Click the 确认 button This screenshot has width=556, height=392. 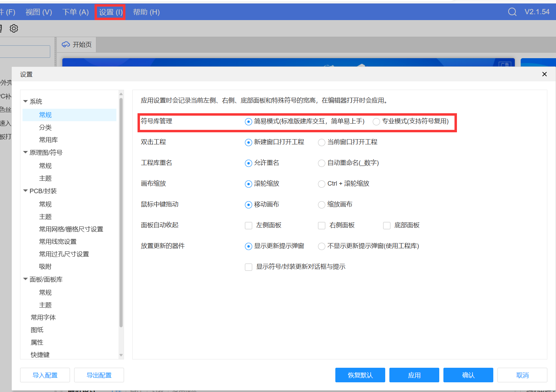pyautogui.click(x=468, y=375)
